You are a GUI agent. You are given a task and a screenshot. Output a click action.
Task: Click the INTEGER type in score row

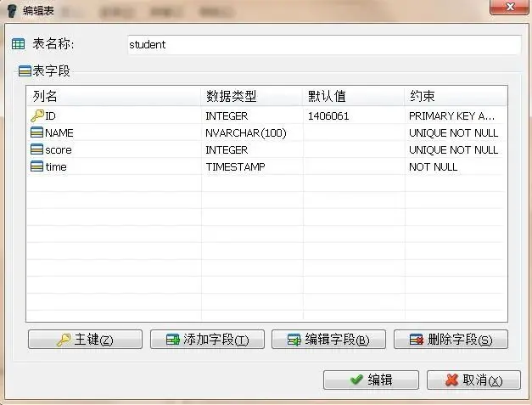coord(227,149)
